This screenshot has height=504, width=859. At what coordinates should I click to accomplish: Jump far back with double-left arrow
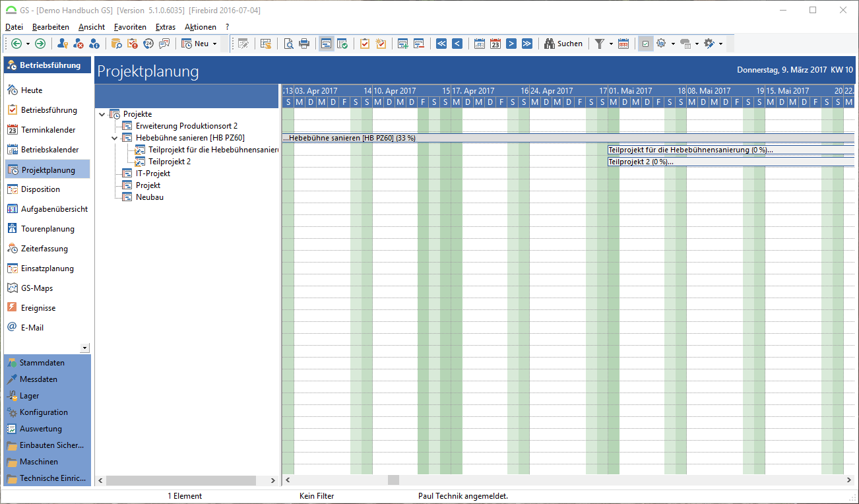[441, 44]
